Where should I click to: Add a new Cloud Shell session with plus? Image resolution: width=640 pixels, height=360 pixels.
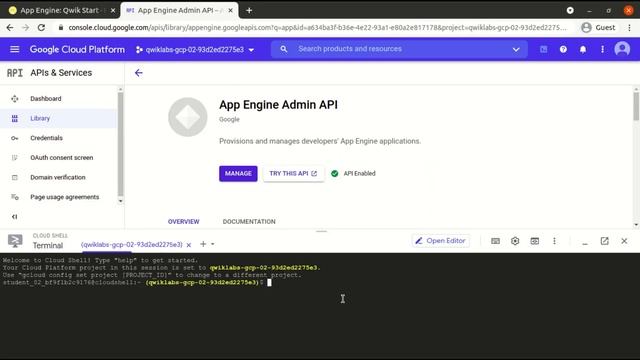[x=203, y=244]
